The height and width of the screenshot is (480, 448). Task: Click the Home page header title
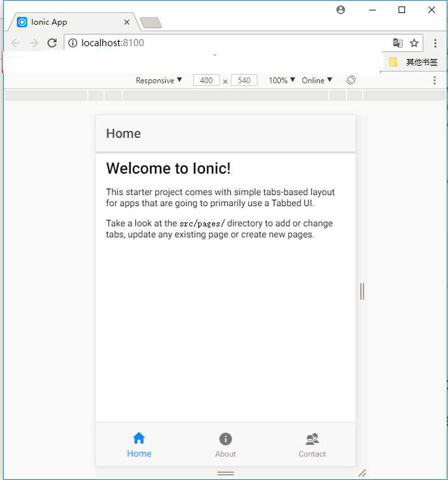(124, 133)
